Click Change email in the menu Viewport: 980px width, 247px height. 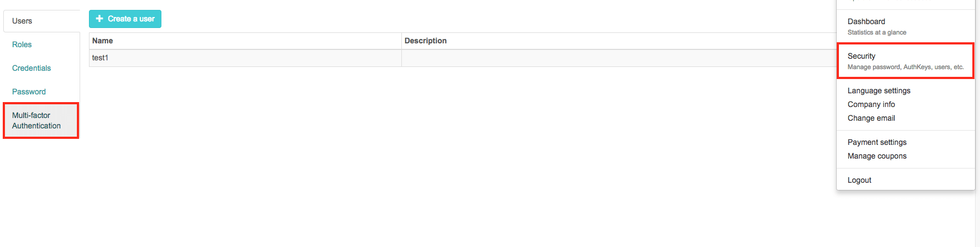[x=871, y=118]
